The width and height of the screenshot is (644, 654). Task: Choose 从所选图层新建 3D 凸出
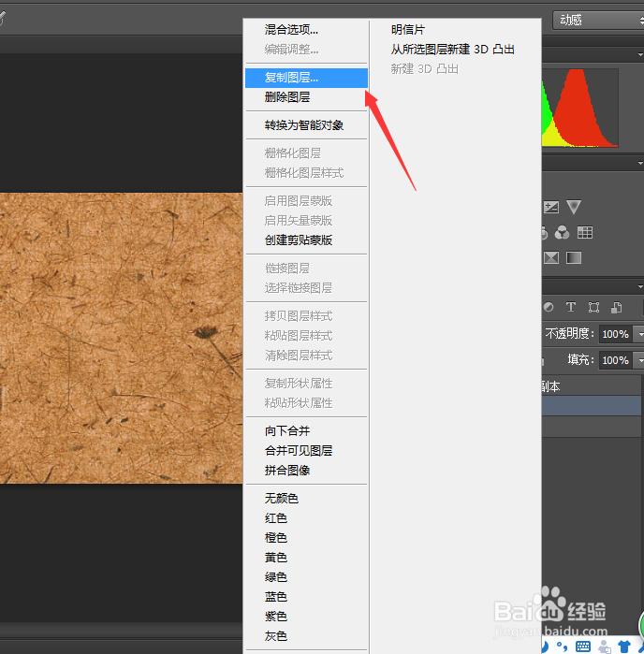(455, 50)
